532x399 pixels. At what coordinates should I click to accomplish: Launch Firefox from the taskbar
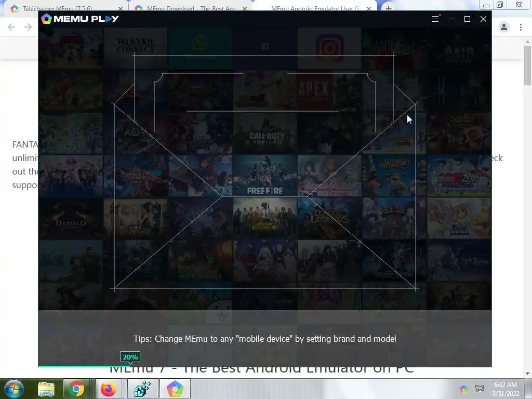109,389
